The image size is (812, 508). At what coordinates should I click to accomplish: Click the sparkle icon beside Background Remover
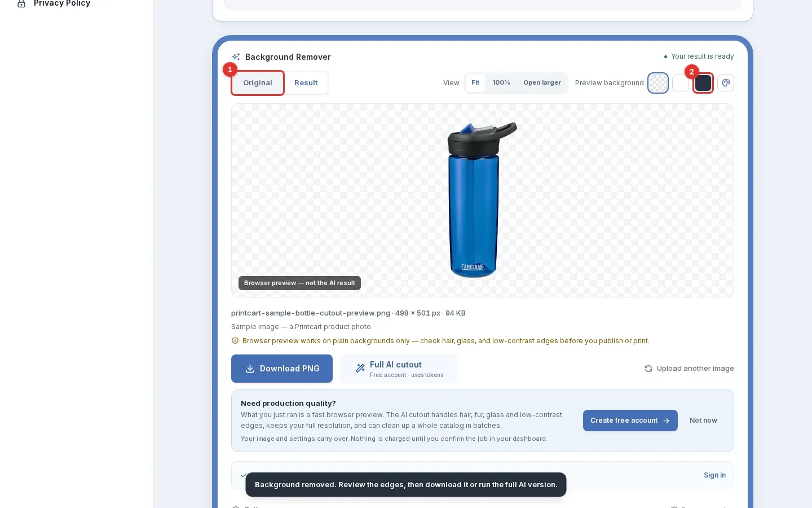(x=236, y=57)
